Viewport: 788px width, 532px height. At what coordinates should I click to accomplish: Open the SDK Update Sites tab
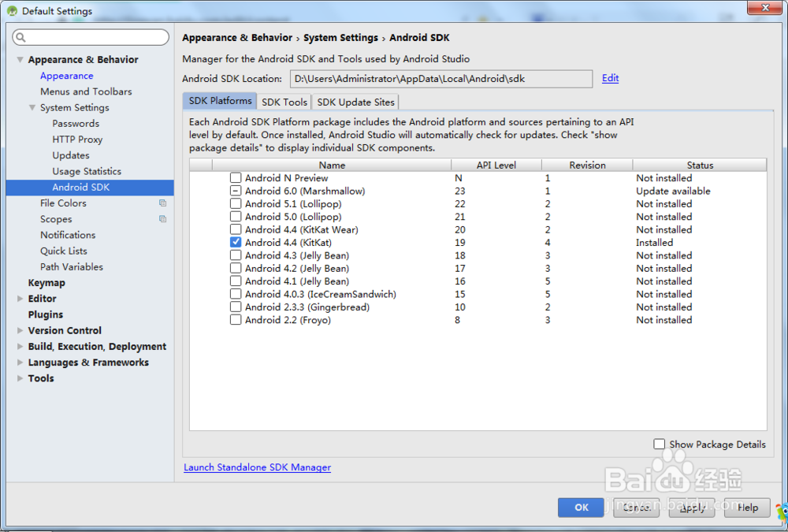(355, 102)
